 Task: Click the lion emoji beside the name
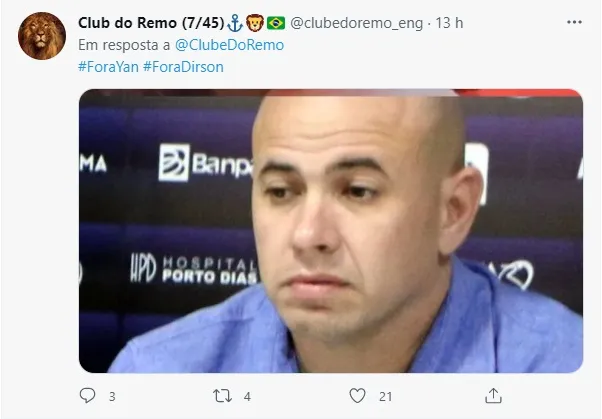coord(255,23)
